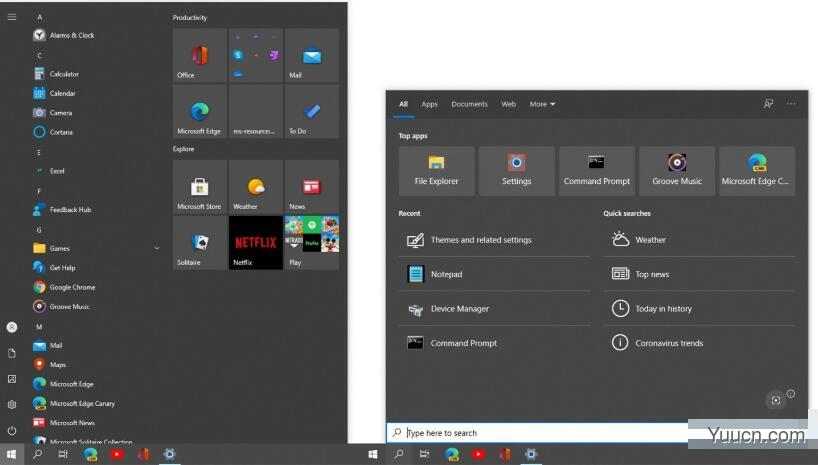Screen dimensions: 818x465
Task: Open Notepad from Recent list
Action: tap(495, 274)
